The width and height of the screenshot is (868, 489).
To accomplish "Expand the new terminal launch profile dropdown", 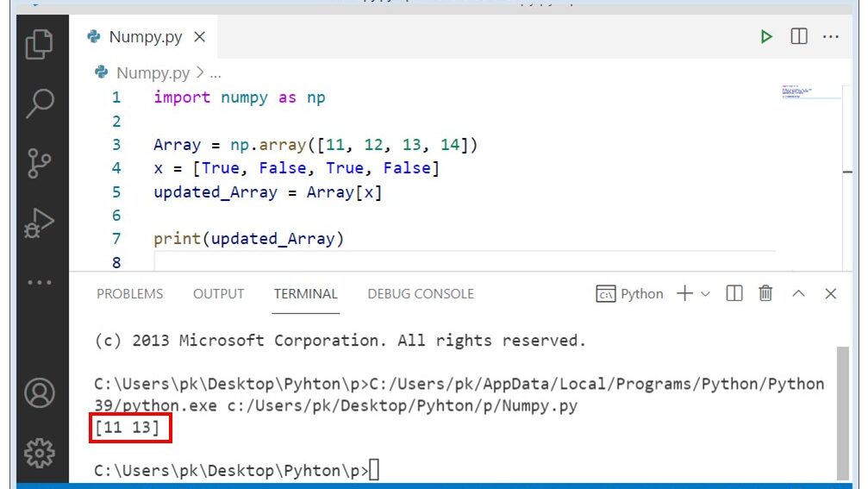I will click(x=706, y=294).
